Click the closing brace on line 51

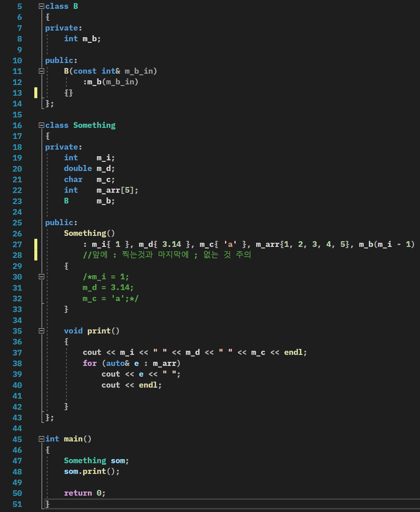point(48,504)
